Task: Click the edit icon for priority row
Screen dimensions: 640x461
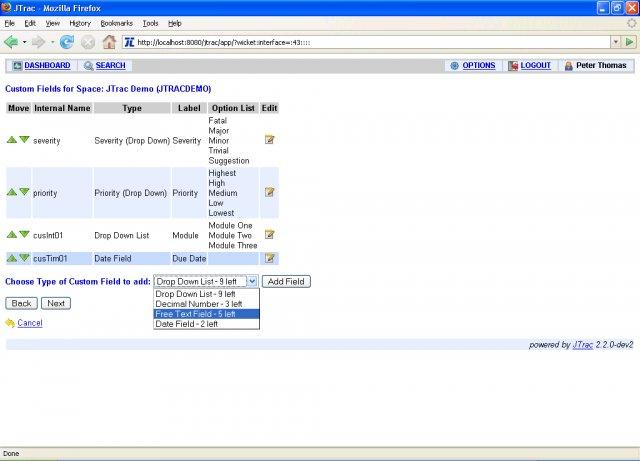Action: coord(269,192)
